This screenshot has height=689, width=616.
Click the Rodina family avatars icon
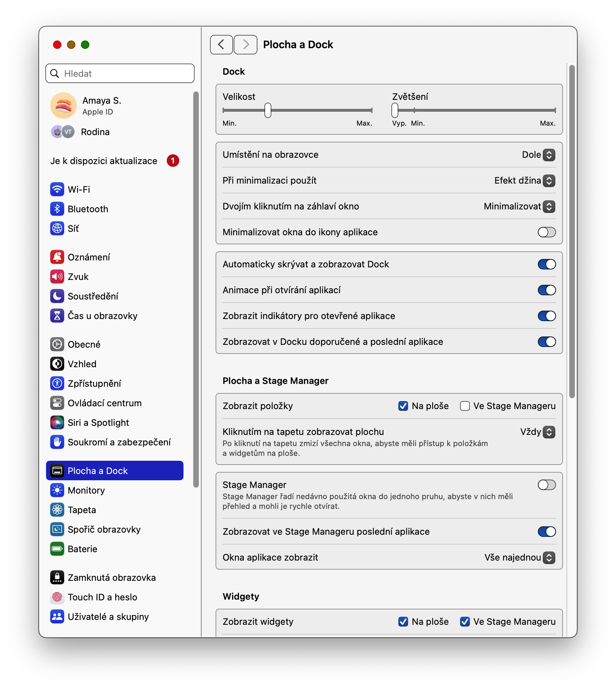coord(63,132)
